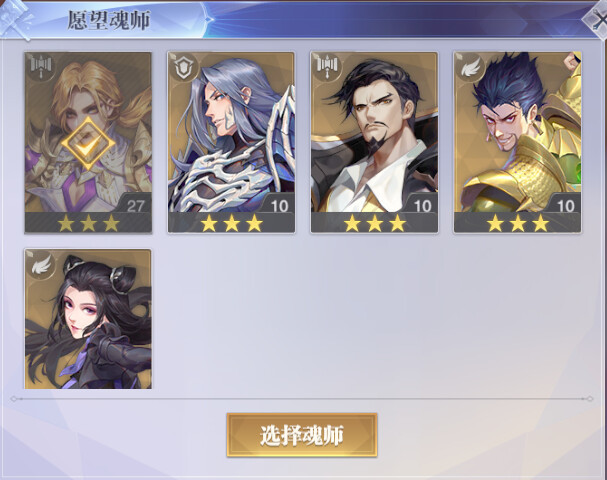This screenshot has width=607, height=480.
Task: Click the wing class icon on black-haired woman card
Action: click(x=40, y=264)
